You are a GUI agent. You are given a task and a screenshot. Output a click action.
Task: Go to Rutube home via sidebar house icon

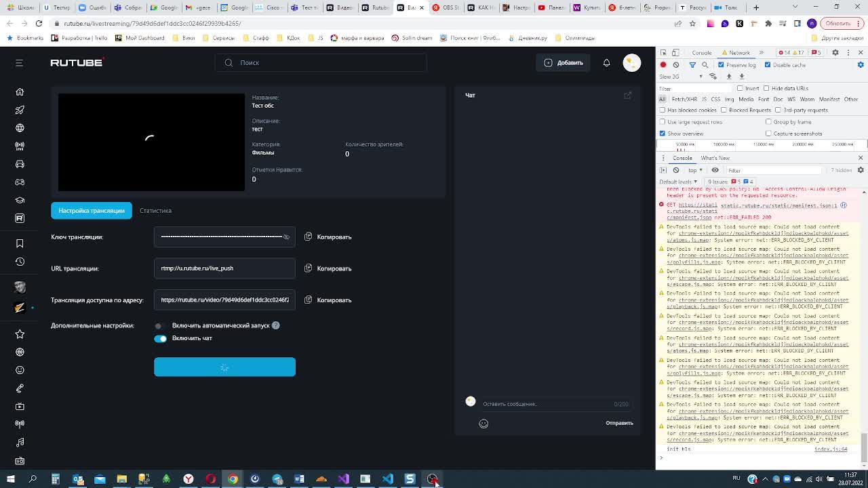(20, 91)
